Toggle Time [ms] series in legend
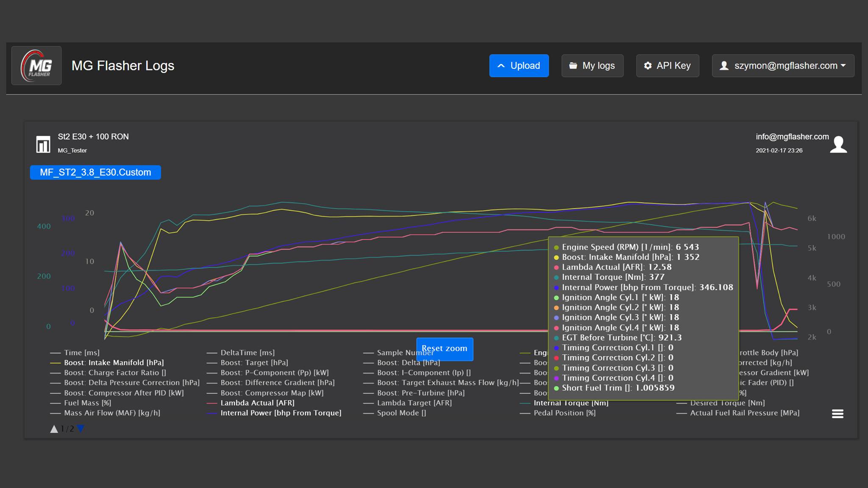The width and height of the screenshot is (868, 488). point(75,353)
